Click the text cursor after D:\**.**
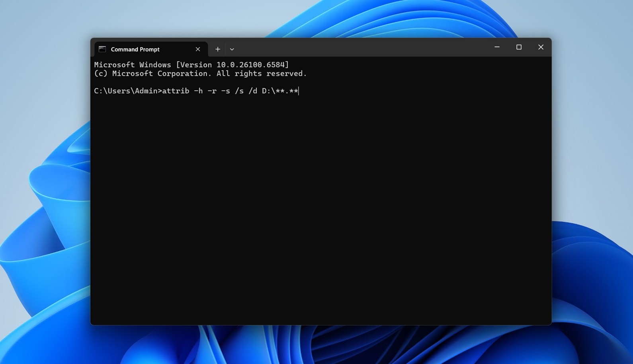This screenshot has height=364, width=633. tap(299, 91)
